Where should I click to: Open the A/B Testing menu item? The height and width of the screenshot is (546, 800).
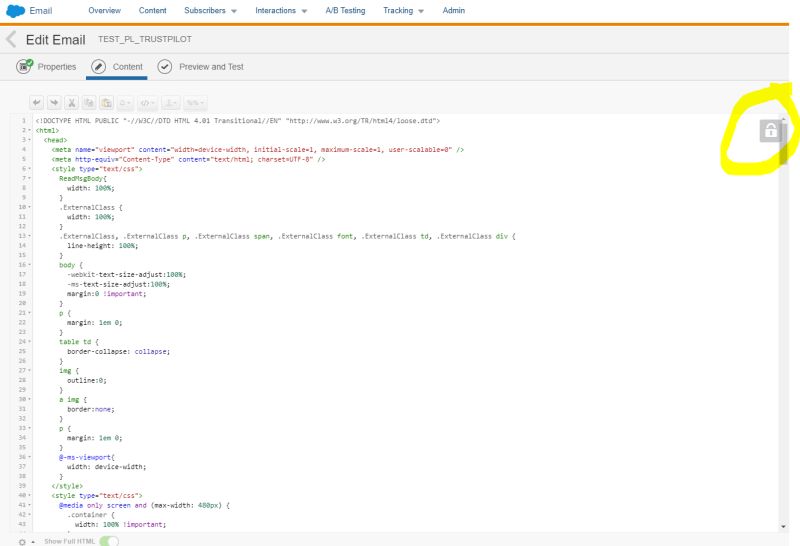(x=345, y=11)
